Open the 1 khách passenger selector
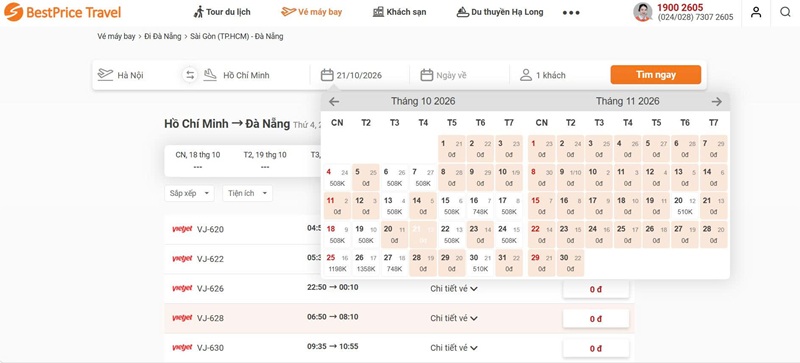The image size is (800, 363). (x=551, y=75)
